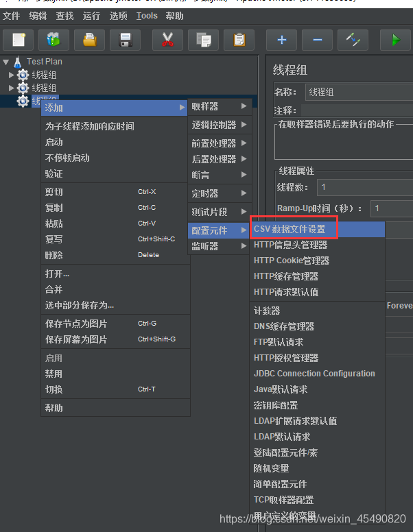Open the 选项 menu
Image resolution: width=413 pixels, height=532 pixels.
coord(118,16)
